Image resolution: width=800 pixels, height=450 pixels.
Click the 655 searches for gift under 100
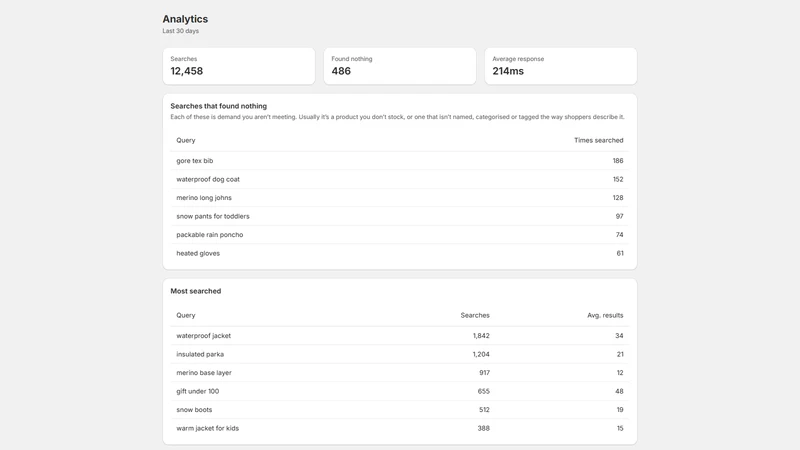(x=484, y=391)
